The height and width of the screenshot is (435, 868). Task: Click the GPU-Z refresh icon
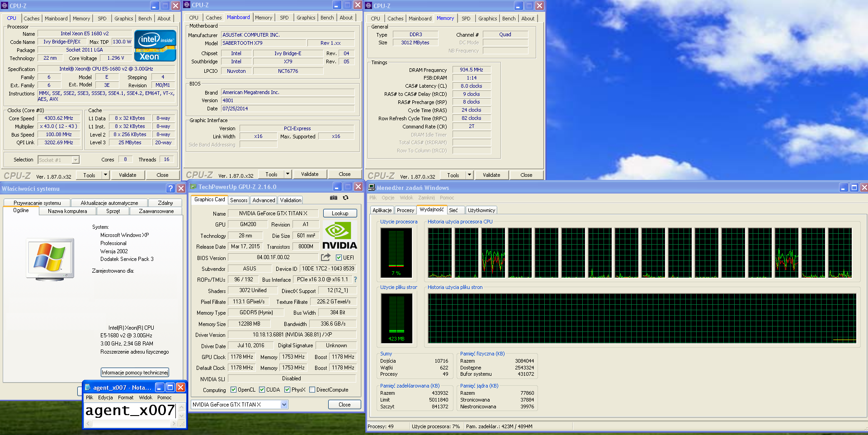pos(345,198)
